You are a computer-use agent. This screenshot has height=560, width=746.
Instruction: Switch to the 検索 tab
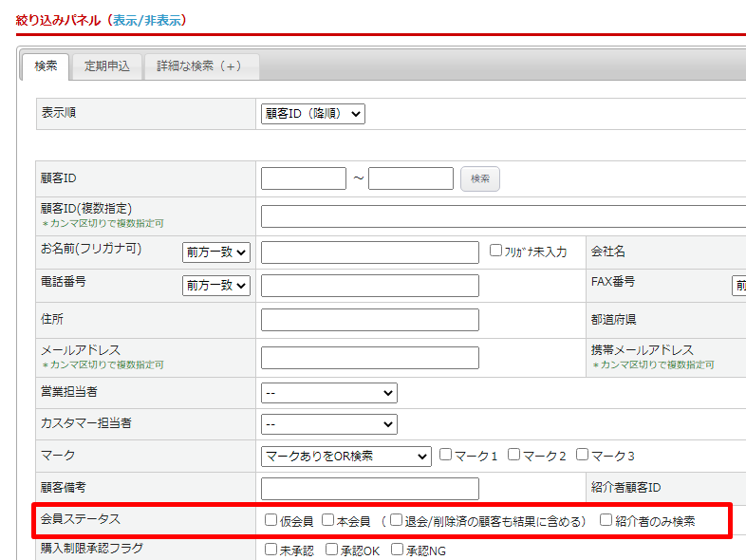tap(46, 65)
